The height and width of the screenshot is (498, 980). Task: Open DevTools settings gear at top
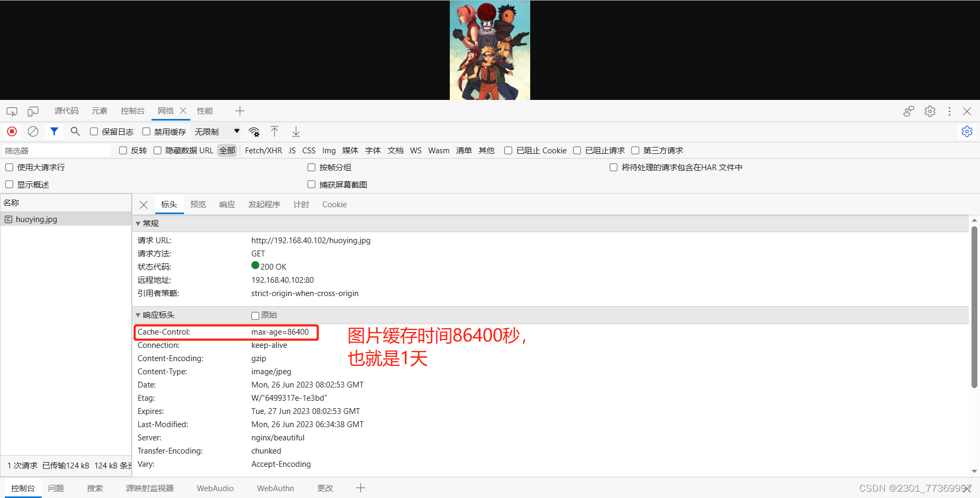(x=930, y=111)
